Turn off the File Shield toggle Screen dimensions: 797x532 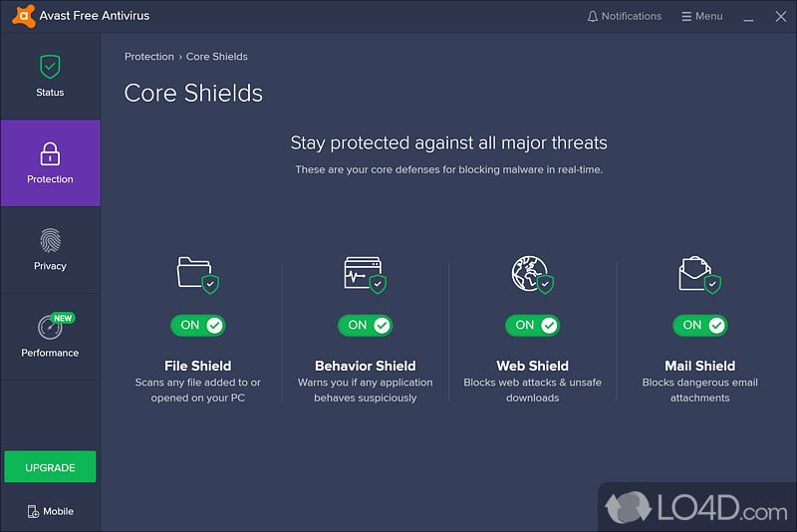[x=197, y=325]
